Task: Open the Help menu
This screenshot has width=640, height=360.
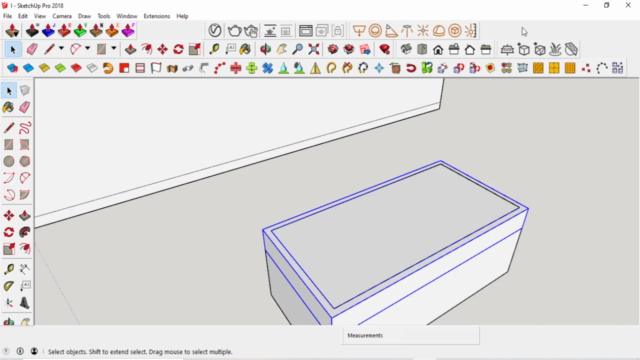Action: [182, 16]
